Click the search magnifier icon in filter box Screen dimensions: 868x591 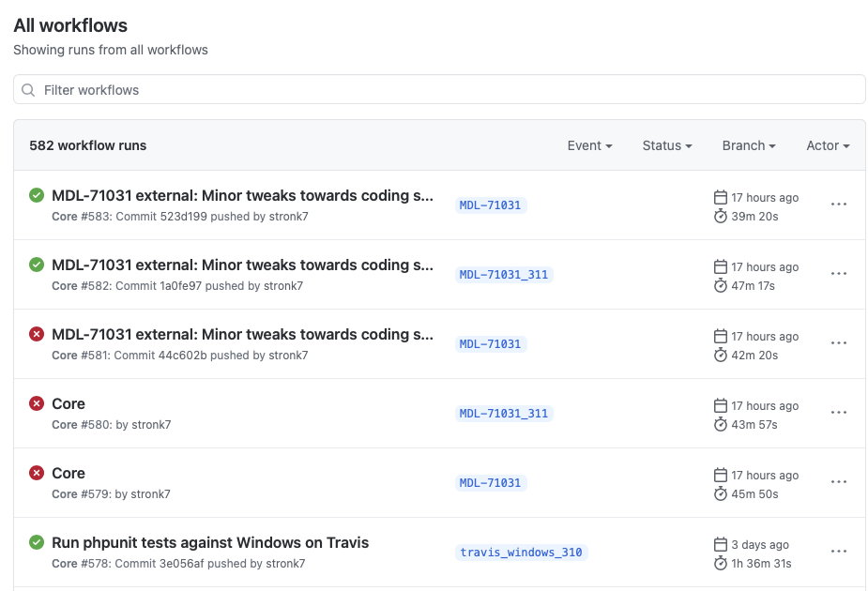(28, 90)
